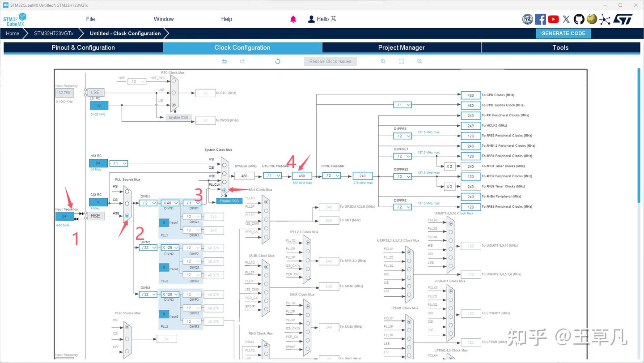This screenshot has width=644, height=363.
Task: Click the GENERATE CODE button
Action: [x=563, y=34]
